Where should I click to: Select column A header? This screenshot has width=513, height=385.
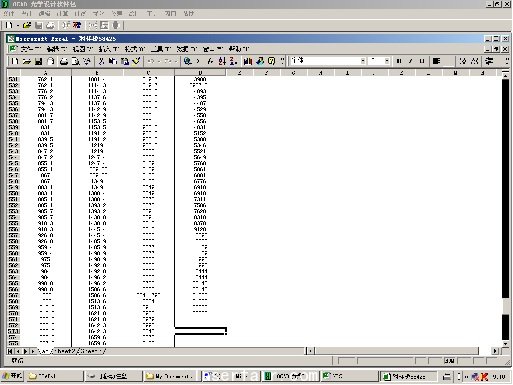46,72
